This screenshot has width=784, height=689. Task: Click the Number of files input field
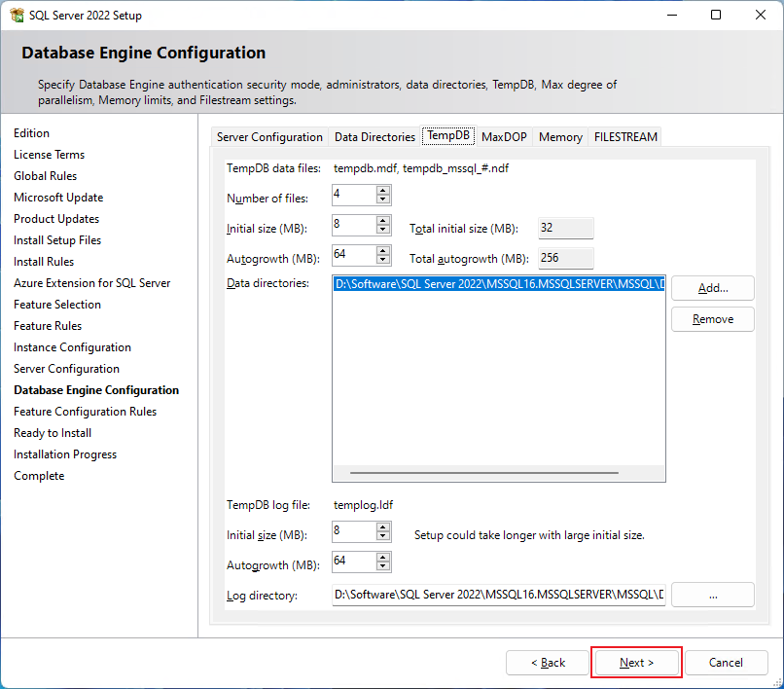(x=354, y=195)
